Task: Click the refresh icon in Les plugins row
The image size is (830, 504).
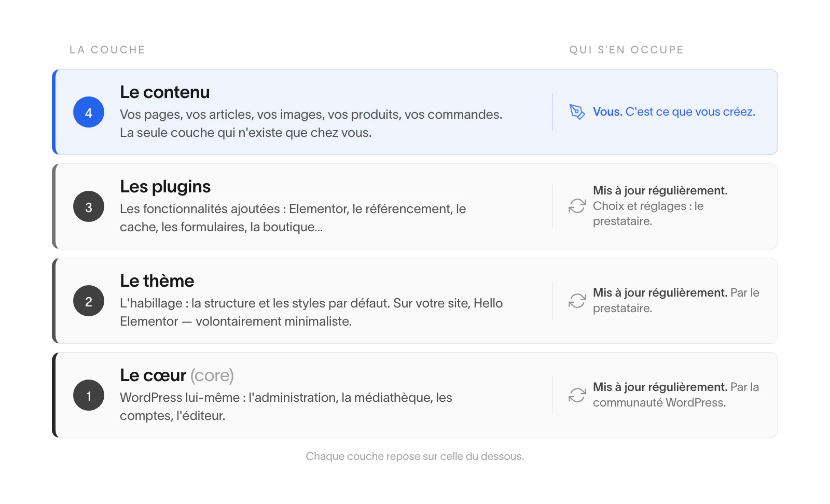Action: tap(577, 206)
